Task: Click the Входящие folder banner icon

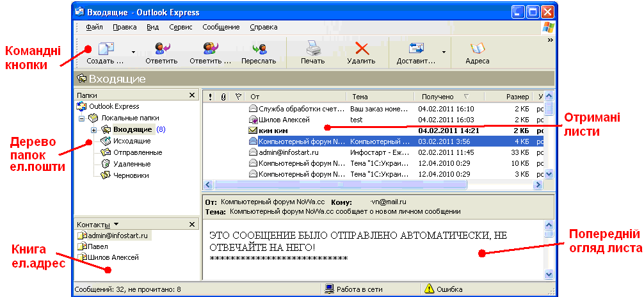Action: [x=82, y=79]
